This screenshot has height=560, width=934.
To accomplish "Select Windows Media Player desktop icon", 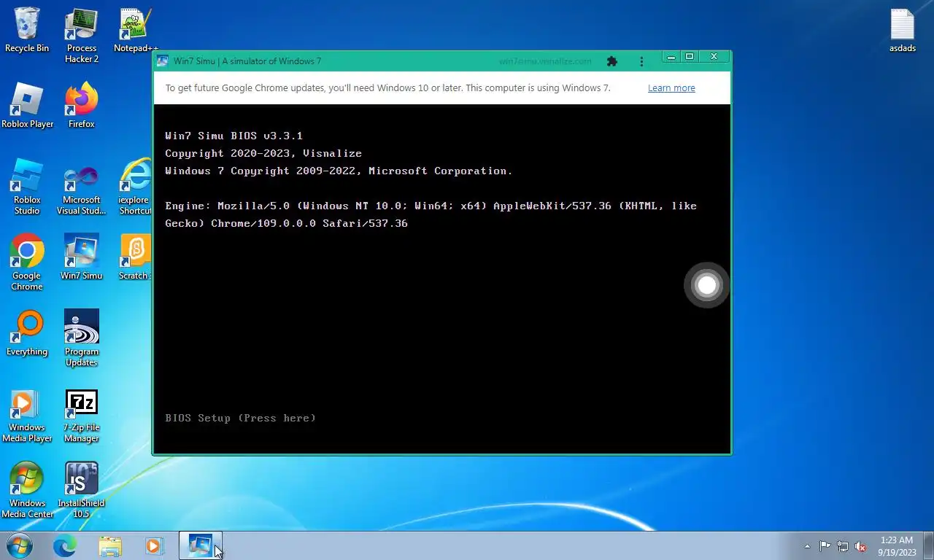I will (x=27, y=416).
